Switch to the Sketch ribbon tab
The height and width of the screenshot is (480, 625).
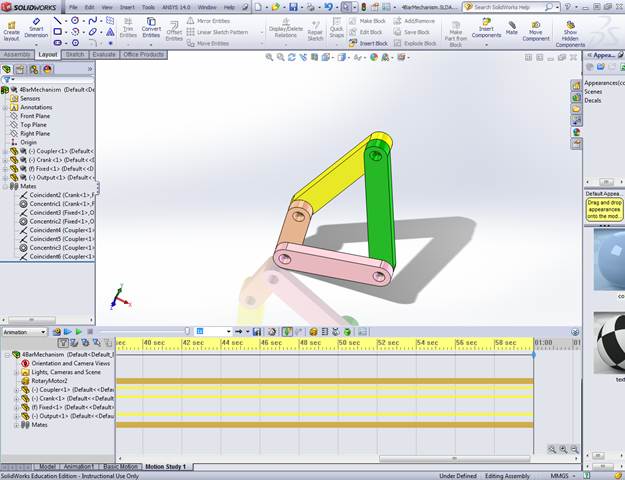[x=75, y=54]
